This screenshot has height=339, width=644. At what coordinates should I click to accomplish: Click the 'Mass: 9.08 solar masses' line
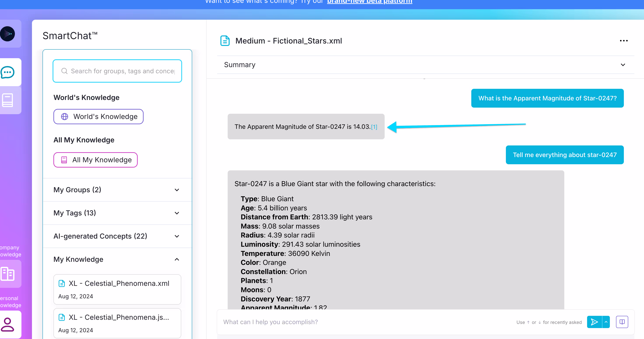[280, 226]
